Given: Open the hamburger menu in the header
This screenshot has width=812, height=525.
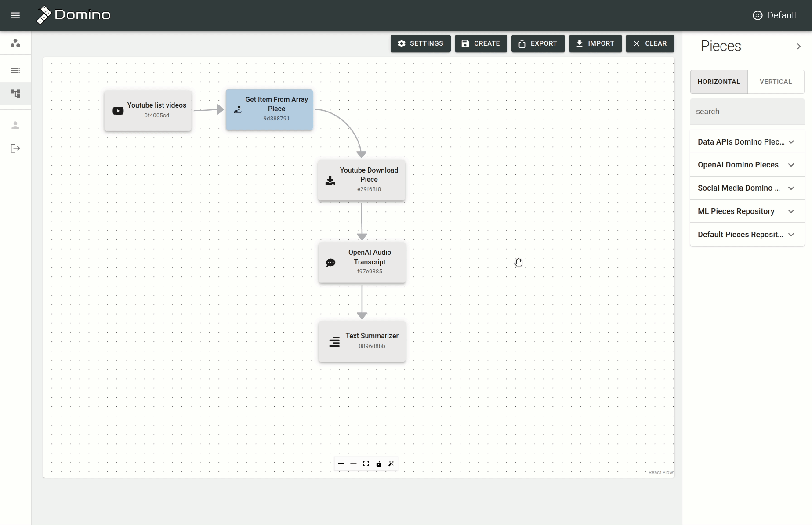Looking at the screenshot, I should coord(15,15).
